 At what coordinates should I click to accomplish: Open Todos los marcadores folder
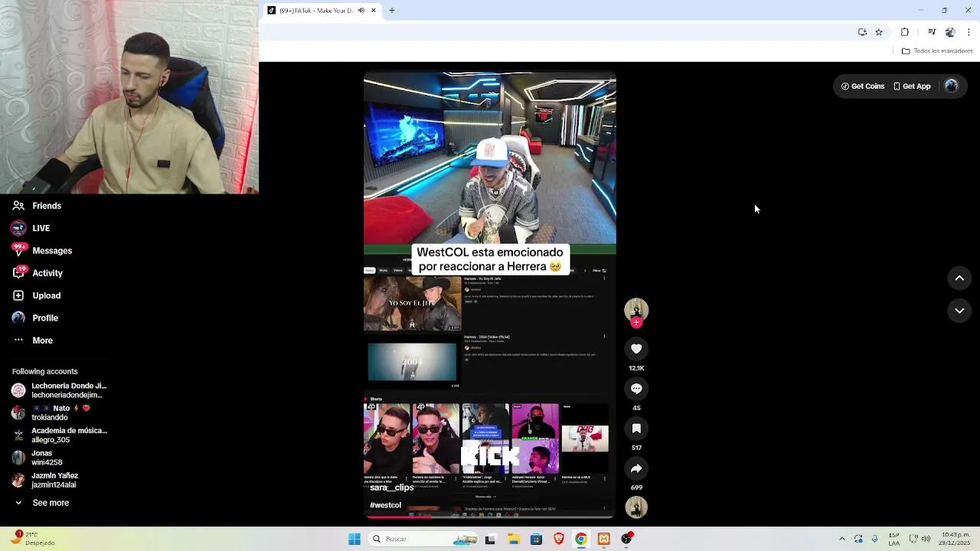click(937, 51)
